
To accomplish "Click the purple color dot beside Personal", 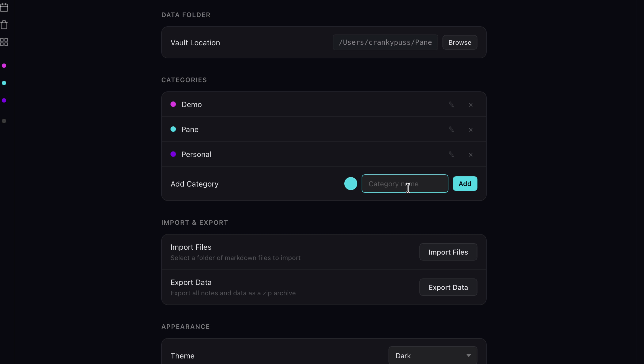I will (x=173, y=154).
